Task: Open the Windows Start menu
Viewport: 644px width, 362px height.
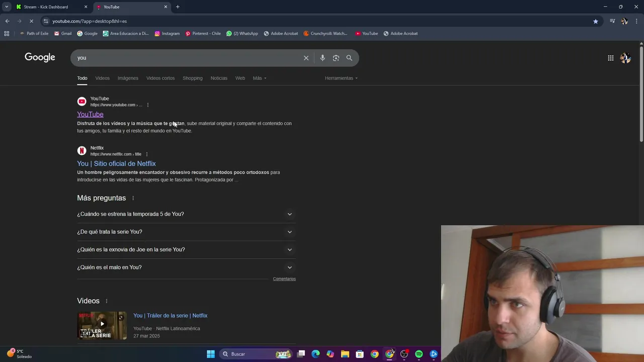Action: coord(211,354)
